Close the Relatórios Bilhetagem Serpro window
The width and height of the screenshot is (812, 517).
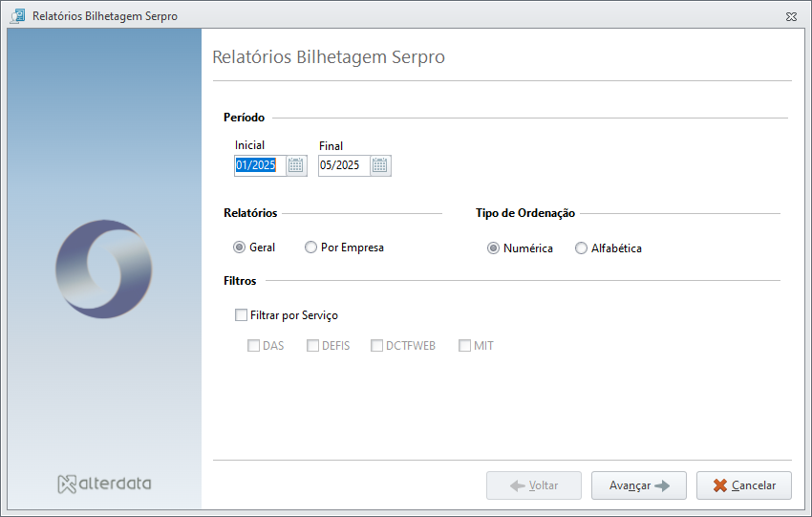[791, 16]
